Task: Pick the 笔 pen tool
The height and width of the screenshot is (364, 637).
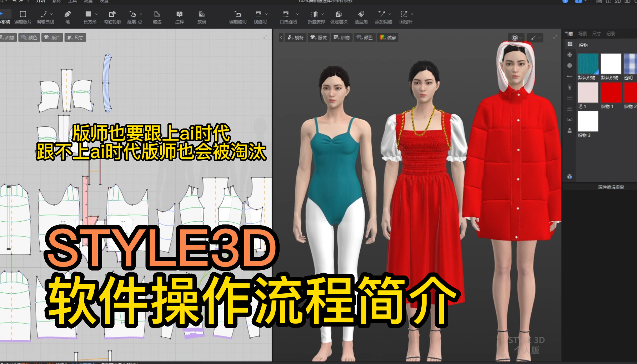Action: tap(67, 17)
